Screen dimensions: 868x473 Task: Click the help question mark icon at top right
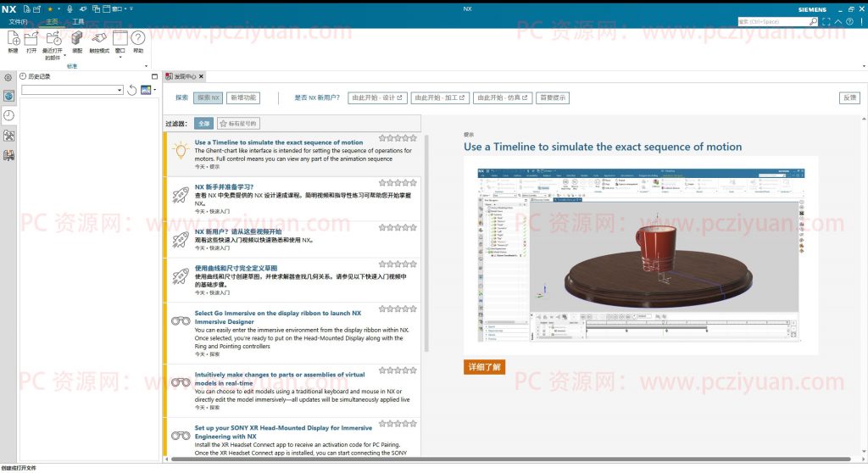[849, 21]
